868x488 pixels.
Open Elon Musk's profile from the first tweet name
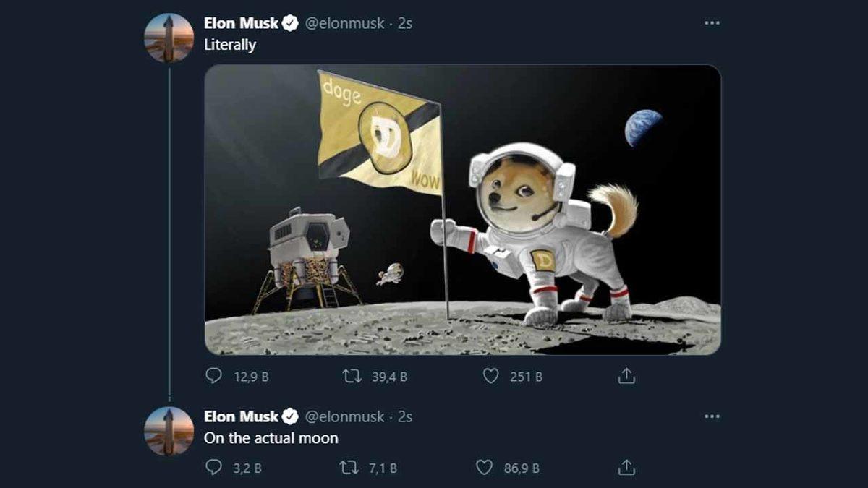242,22
